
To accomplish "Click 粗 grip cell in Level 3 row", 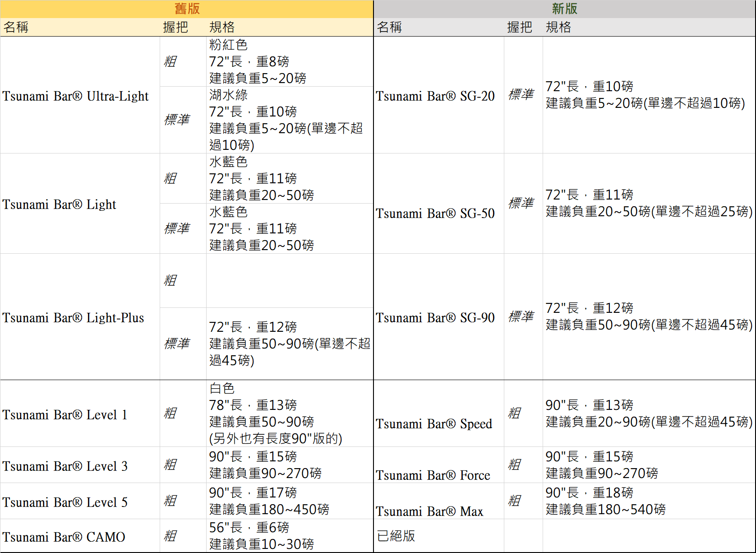I will click(x=183, y=465).
